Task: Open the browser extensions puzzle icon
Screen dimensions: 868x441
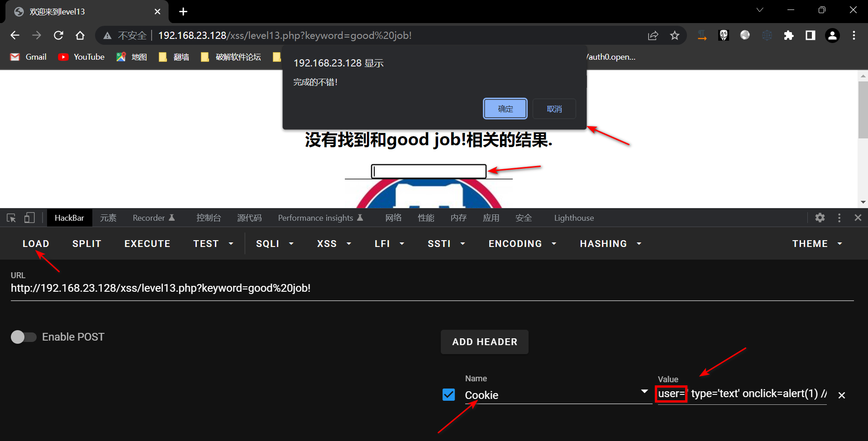Action: [788, 36]
